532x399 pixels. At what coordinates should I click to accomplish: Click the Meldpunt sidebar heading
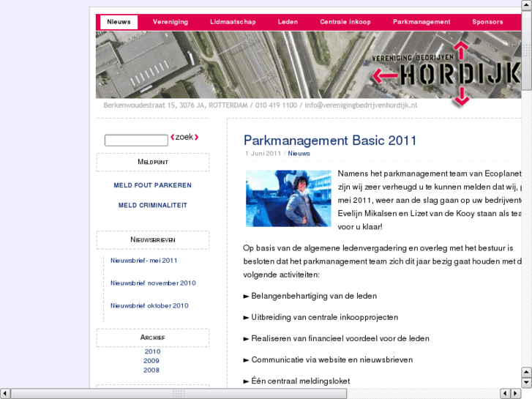click(153, 163)
